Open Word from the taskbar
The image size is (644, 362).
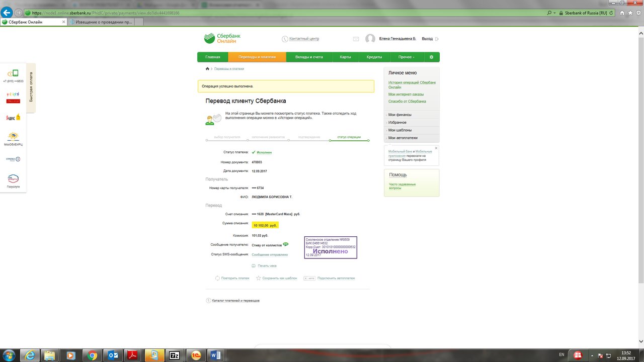[216, 355]
